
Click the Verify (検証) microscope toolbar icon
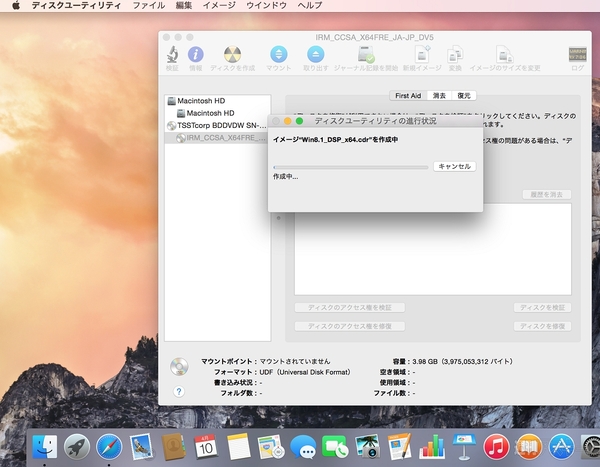[172, 55]
